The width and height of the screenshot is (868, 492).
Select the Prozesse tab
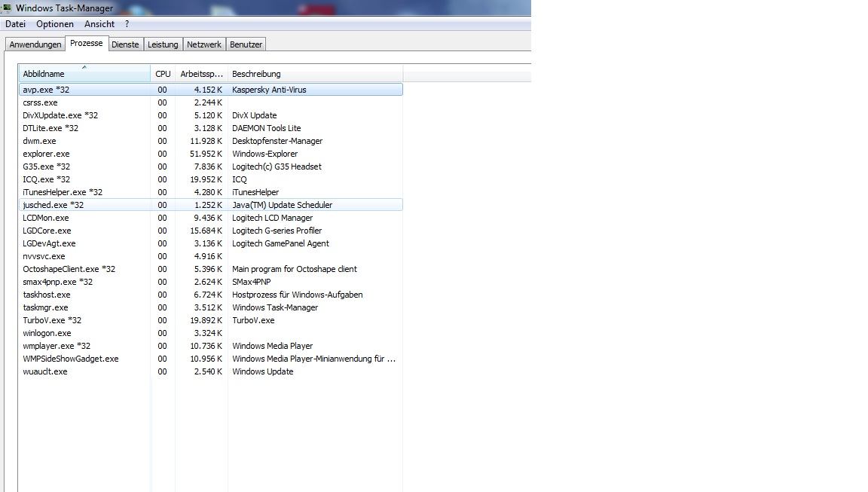coord(87,43)
